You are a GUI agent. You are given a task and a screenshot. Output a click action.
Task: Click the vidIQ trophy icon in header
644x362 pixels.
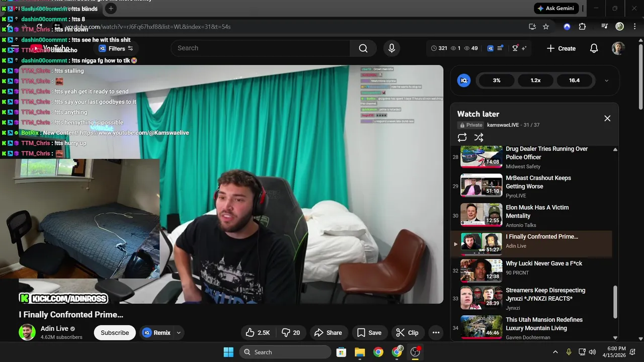point(515,48)
